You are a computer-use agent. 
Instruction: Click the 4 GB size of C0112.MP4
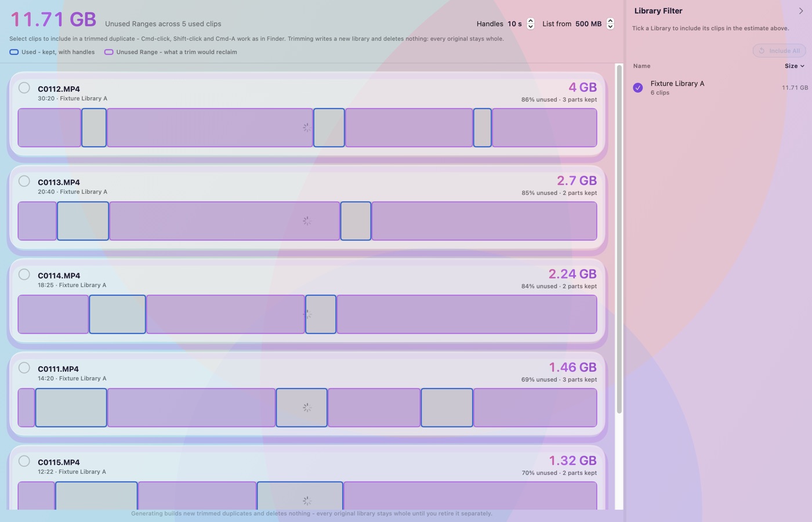[x=582, y=88]
